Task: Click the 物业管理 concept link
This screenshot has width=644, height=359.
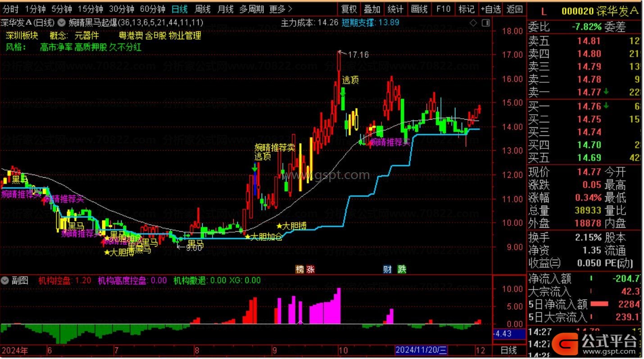Action: (185, 36)
